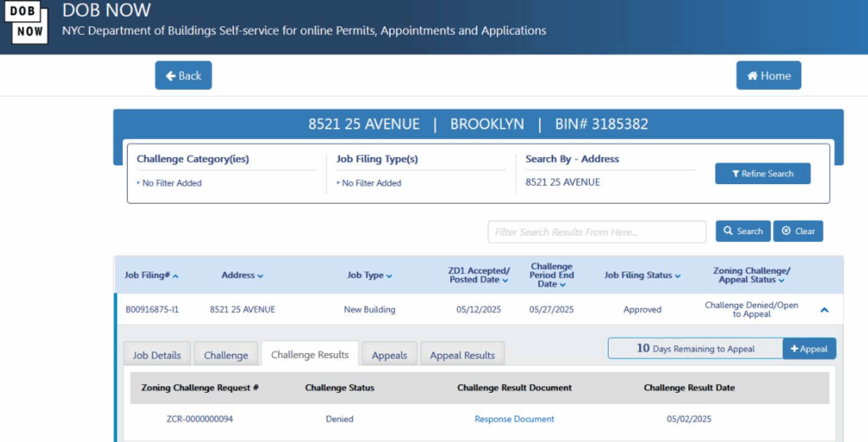
Task: Open the Job Details tab
Action: 157,355
